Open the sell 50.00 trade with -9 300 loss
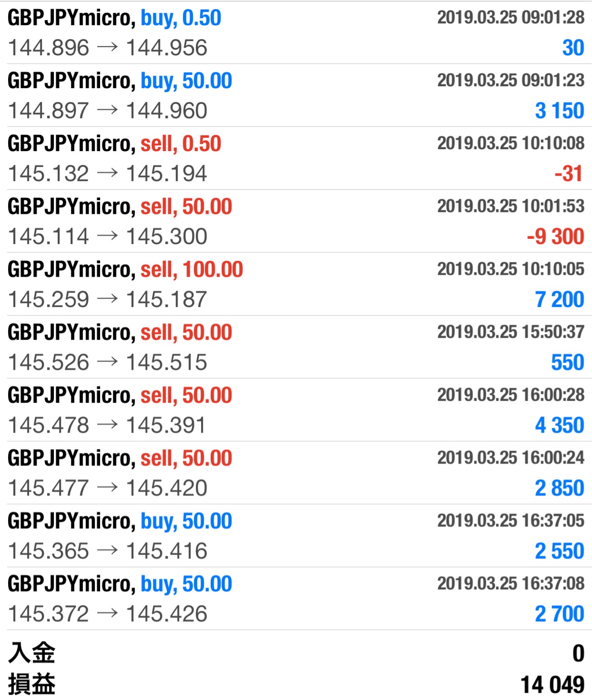This screenshot has height=700, width=592. pos(296,221)
